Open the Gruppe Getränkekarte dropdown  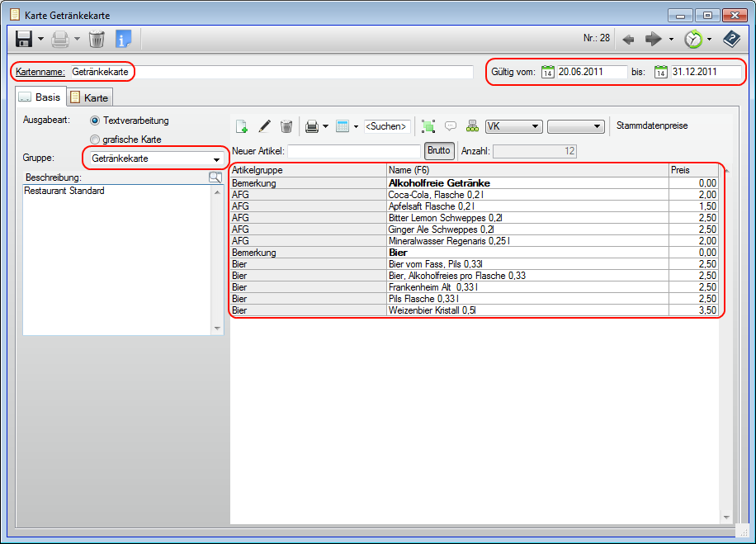tap(216, 158)
